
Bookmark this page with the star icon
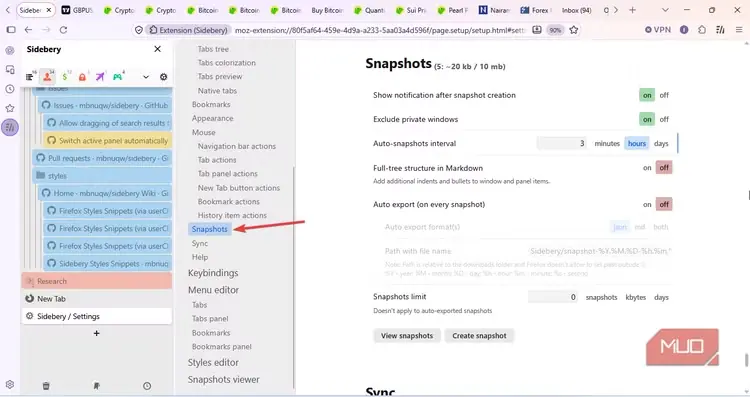(574, 30)
